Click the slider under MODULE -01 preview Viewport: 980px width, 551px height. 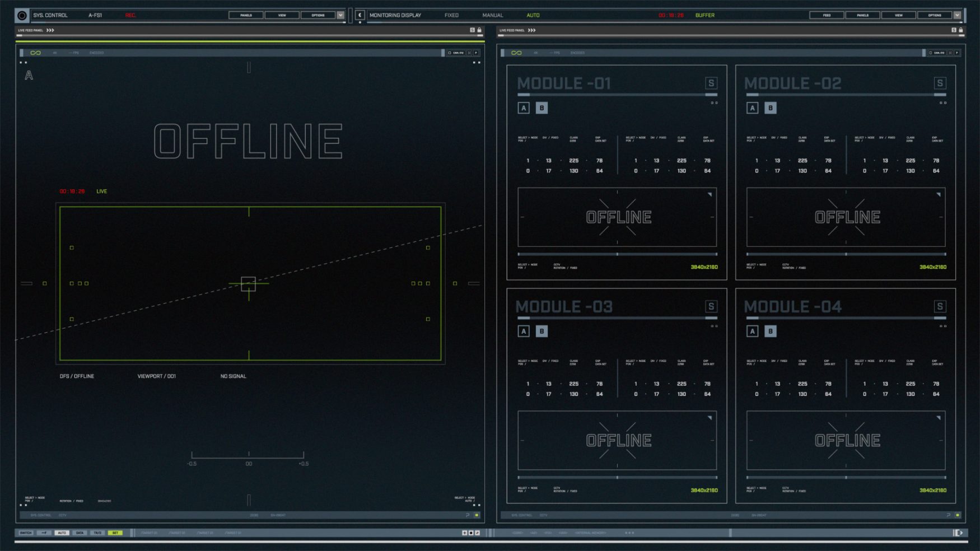617,254
